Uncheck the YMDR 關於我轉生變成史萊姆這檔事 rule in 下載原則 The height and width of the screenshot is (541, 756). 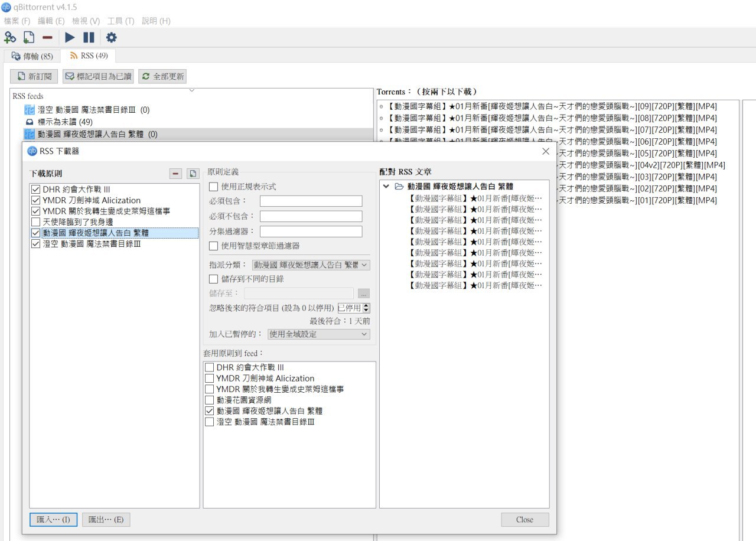point(36,211)
